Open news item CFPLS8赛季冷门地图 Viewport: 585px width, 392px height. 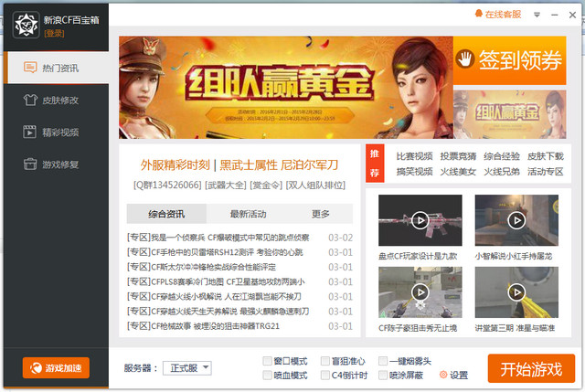tap(216, 281)
